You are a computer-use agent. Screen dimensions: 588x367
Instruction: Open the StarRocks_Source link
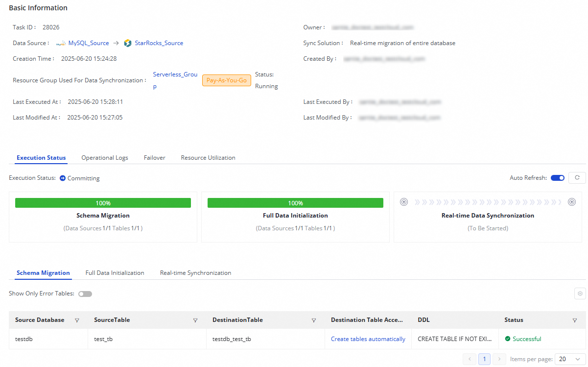(x=159, y=43)
